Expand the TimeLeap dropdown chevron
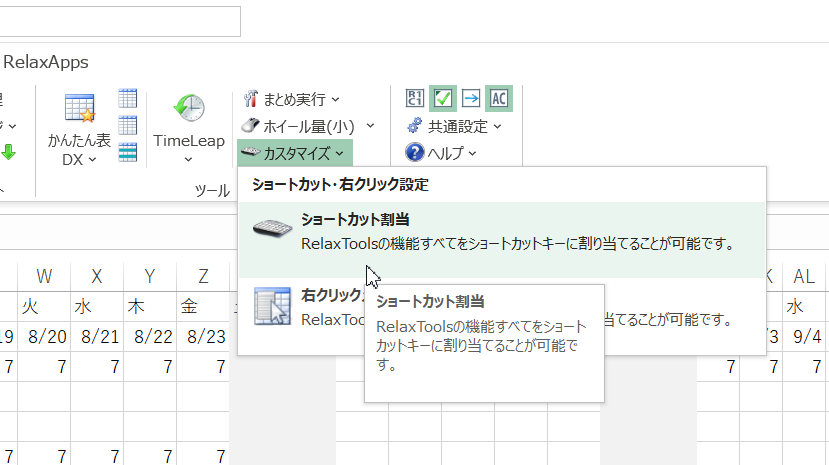This screenshot has width=829, height=465. point(188,160)
